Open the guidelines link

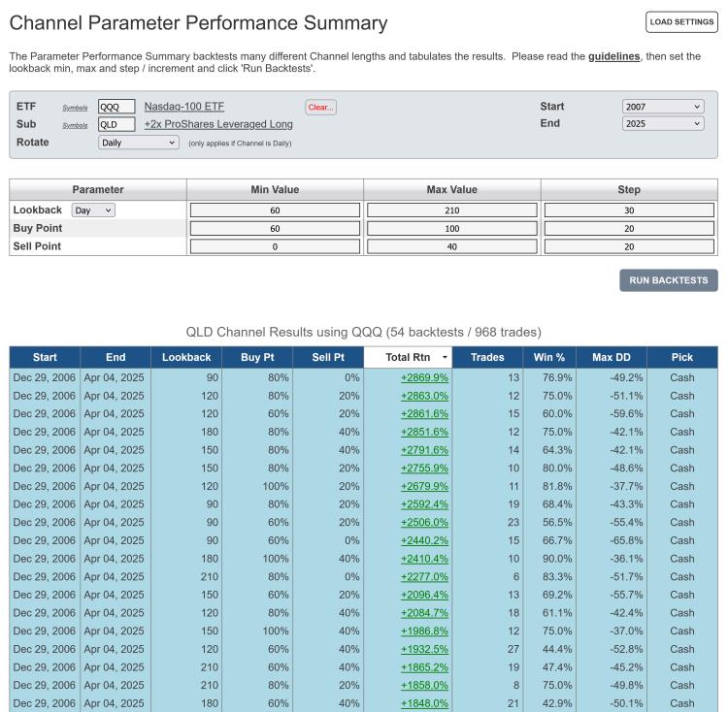pyautogui.click(x=613, y=56)
